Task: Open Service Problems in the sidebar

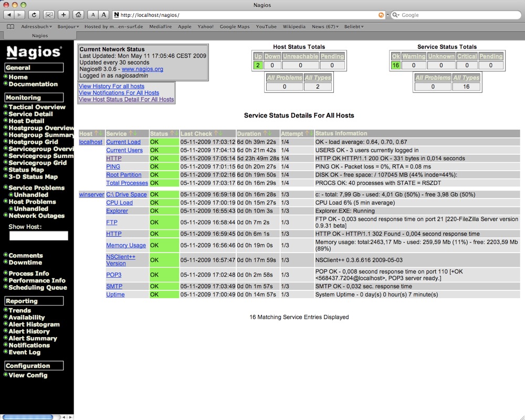Action: pyautogui.click(x=37, y=188)
